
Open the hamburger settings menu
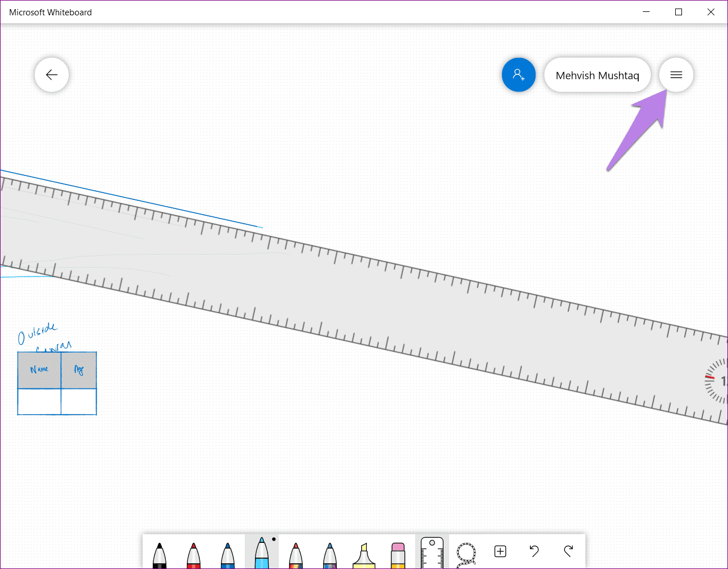(x=676, y=75)
